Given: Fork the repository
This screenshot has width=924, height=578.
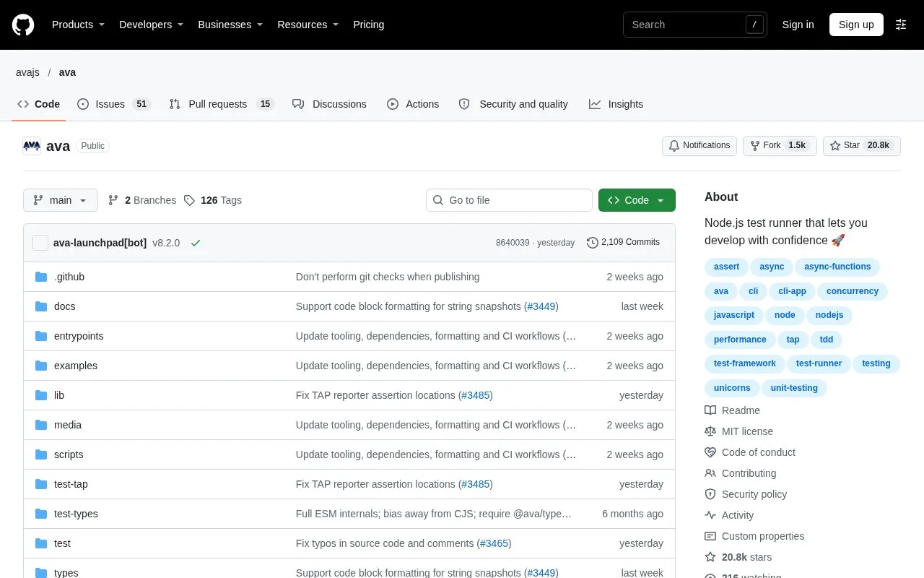Looking at the screenshot, I should click(780, 145).
